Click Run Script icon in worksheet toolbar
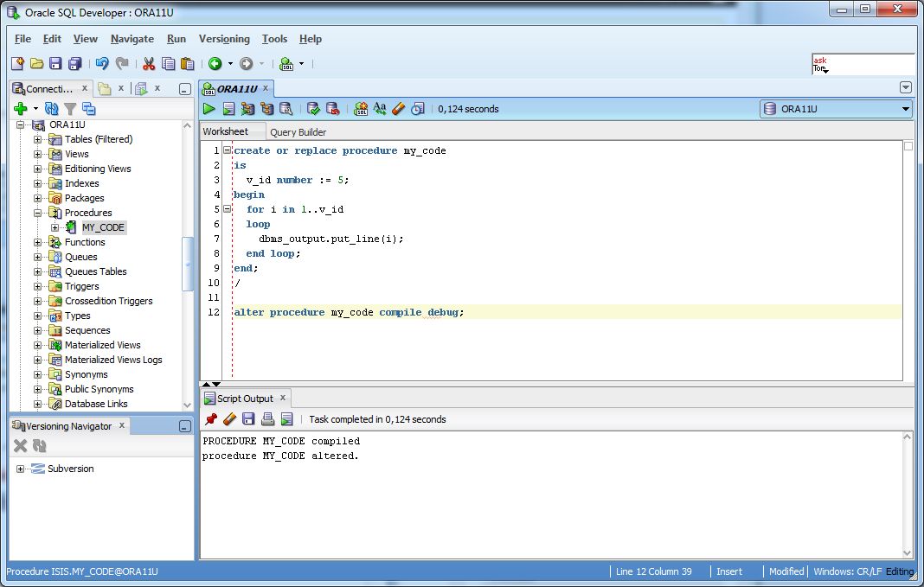The height and width of the screenshot is (587, 924). [x=228, y=108]
